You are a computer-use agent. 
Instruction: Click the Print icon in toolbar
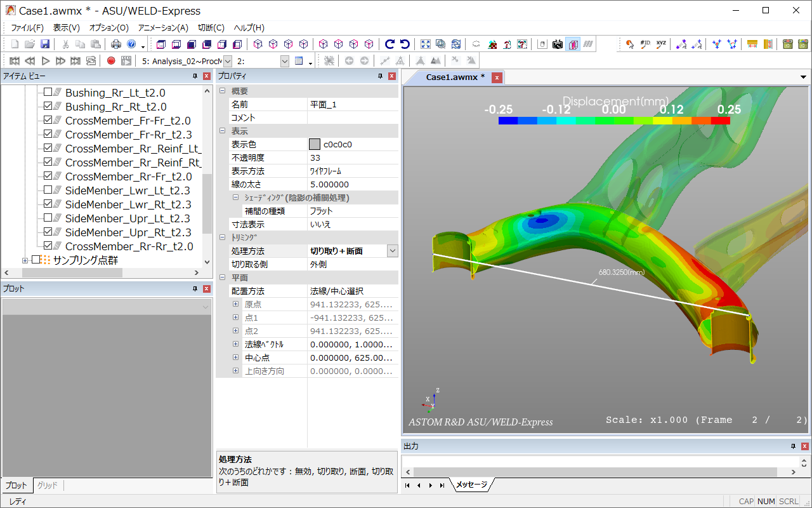pyautogui.click(x=116, y=44)
